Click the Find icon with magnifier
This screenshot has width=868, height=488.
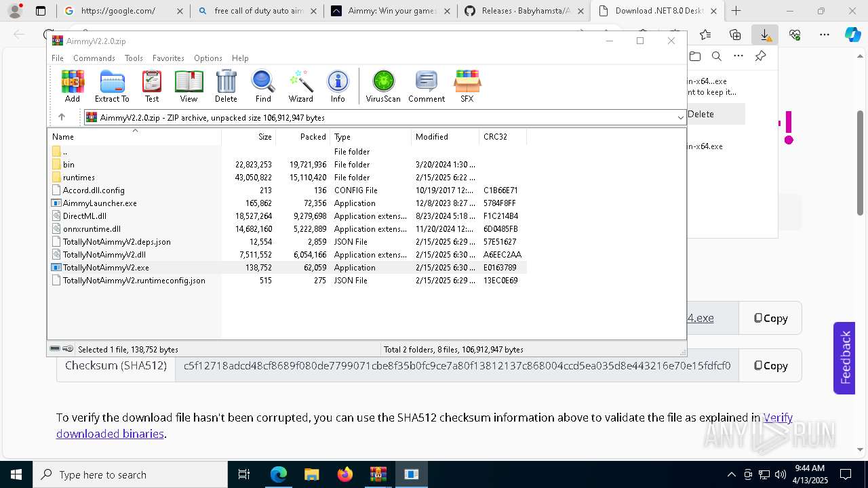tap(263, 86)
